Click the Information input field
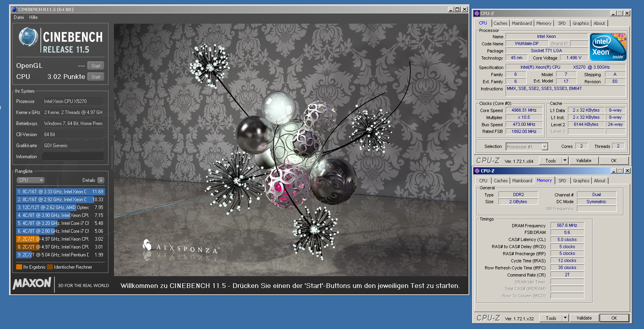644x329 pixels. pos(73,157)
